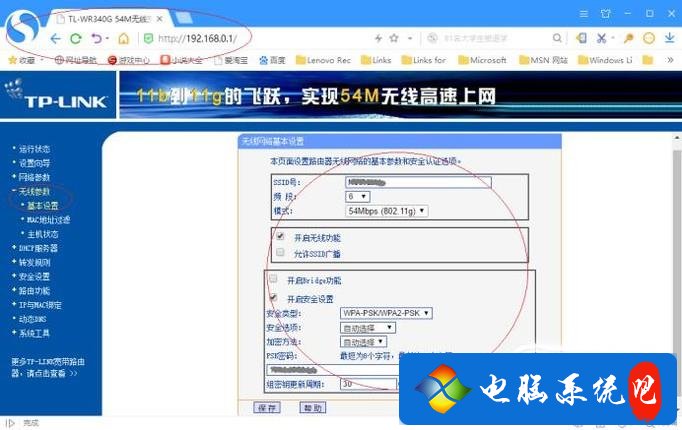The height and width of the screenshot is (430, 682).
Task: Open the 模式 54Mbps dropdown
Action: point(387,211)
